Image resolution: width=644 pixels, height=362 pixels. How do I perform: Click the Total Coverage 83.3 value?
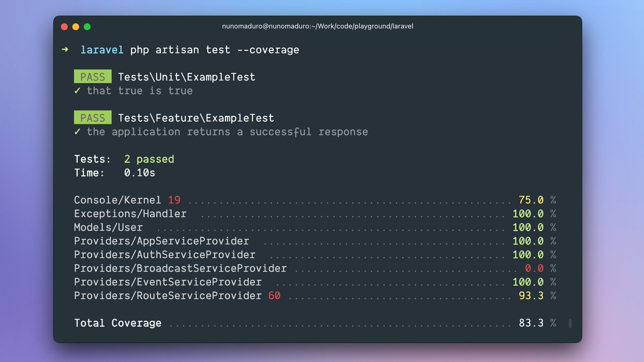[x=531, y=323]
